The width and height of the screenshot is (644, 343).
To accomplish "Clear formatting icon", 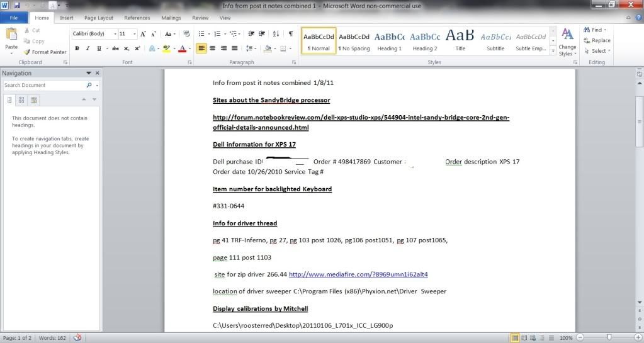I will pyautogui.click(x=186, y=34).
